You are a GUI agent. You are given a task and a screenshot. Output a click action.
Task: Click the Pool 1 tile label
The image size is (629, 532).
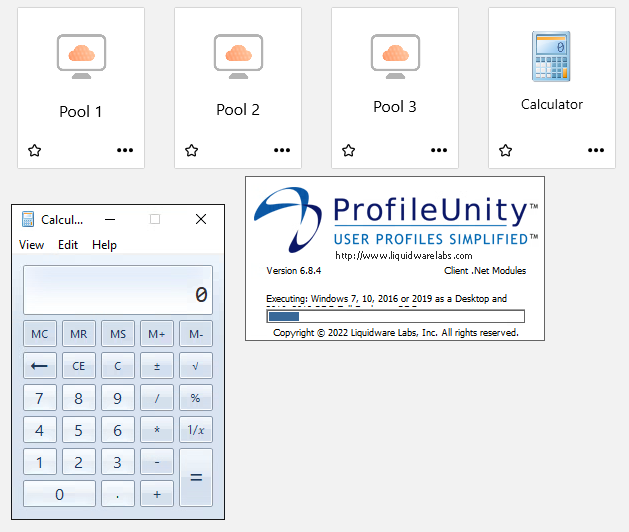[81, 112]
